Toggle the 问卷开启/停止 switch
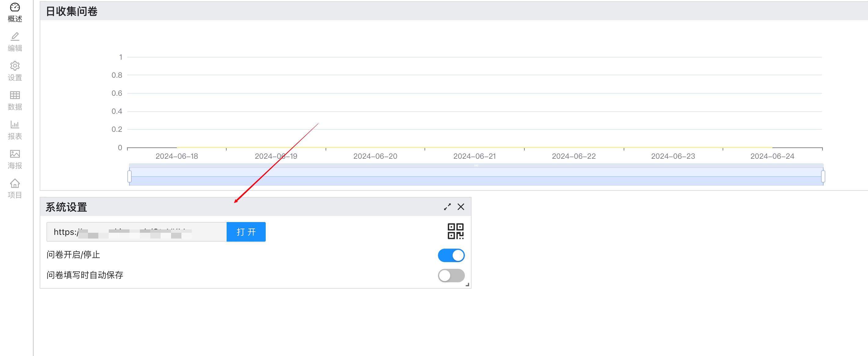Viewport: 868px width, 356px height. 451,255
